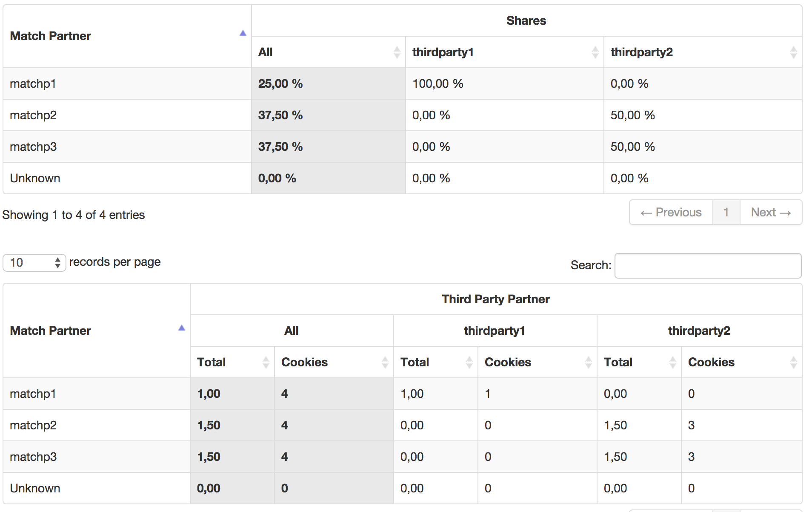
Task: Select matchp3 row in Shares table
Action: coord(403,147)
